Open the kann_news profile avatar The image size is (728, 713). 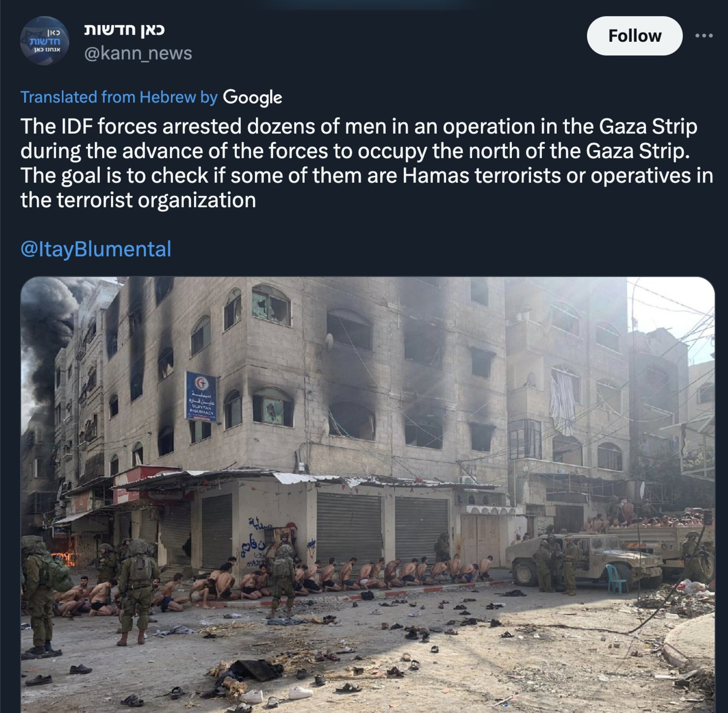44,41
